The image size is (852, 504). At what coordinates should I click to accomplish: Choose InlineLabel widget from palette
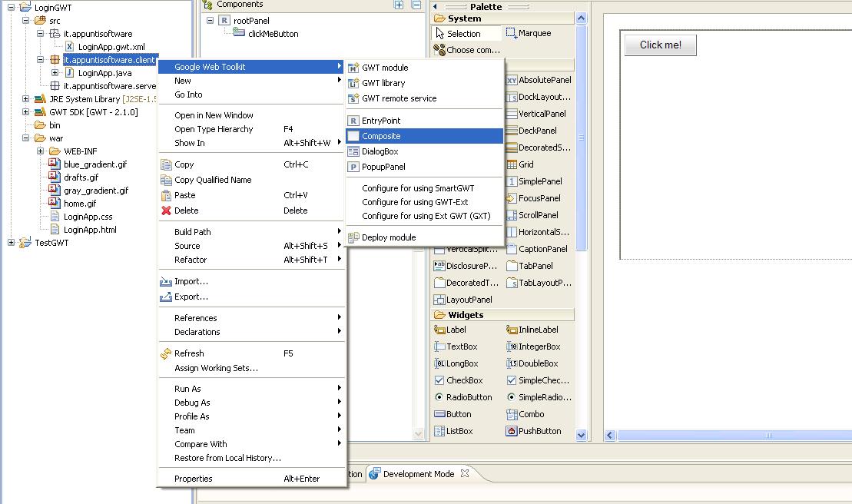[x=532, y=329]
